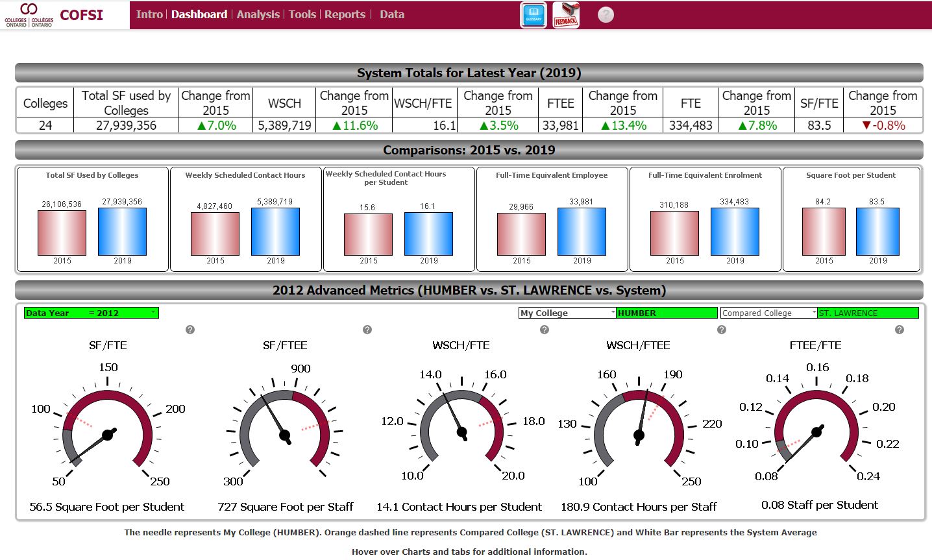
Task: Switch to the Analysis tab
Action: pos(258,14)
